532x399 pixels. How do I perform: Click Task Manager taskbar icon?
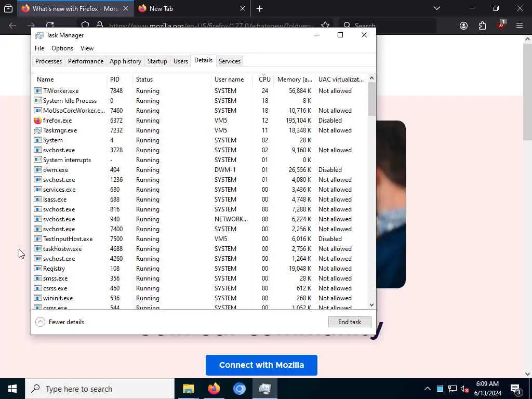point(264,389)
